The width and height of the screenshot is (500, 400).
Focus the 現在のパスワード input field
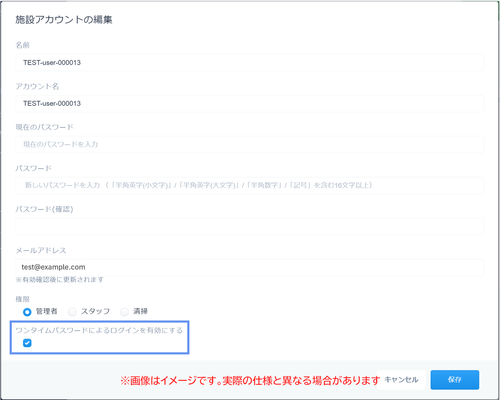(250, 145)
